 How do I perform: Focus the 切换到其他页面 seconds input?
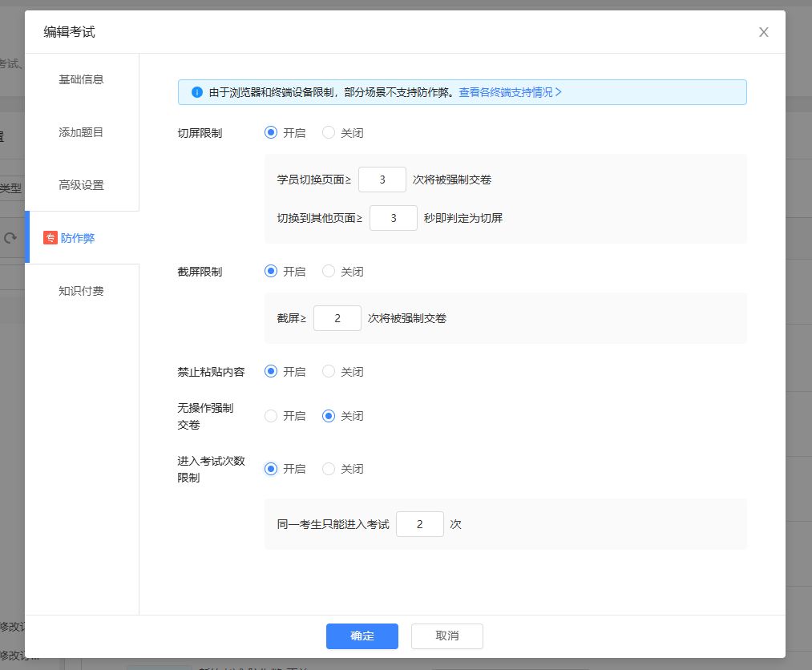(x=393, y=218)
